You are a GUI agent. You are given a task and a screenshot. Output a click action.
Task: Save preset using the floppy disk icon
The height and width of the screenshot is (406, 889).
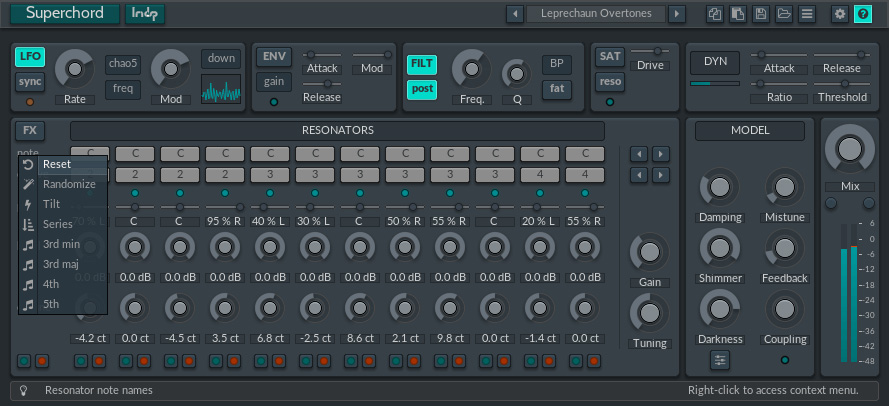pyautogui.click(x=761, y=14)
